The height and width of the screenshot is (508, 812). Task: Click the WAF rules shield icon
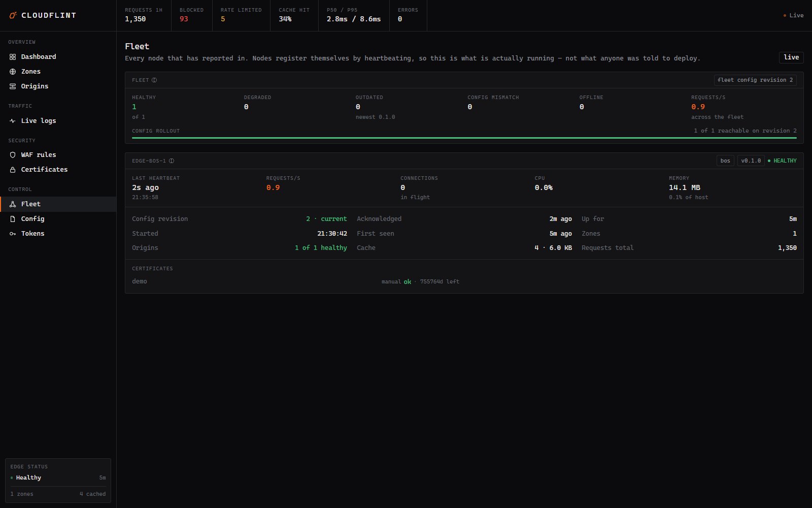click(13, 155)
